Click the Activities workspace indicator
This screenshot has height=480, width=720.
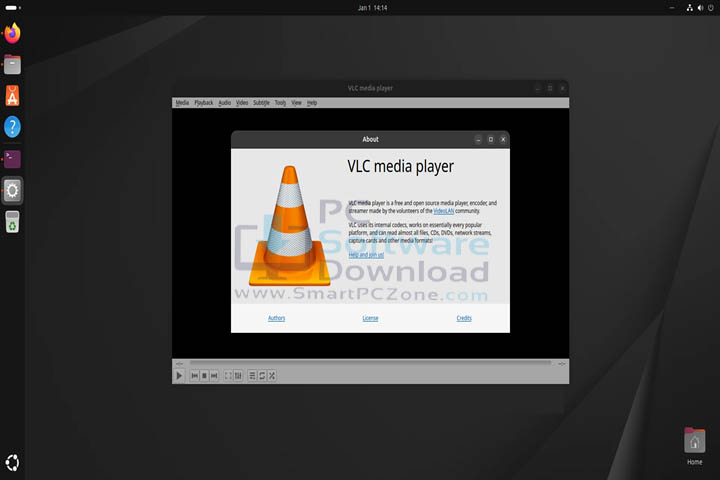click(13, 8)
